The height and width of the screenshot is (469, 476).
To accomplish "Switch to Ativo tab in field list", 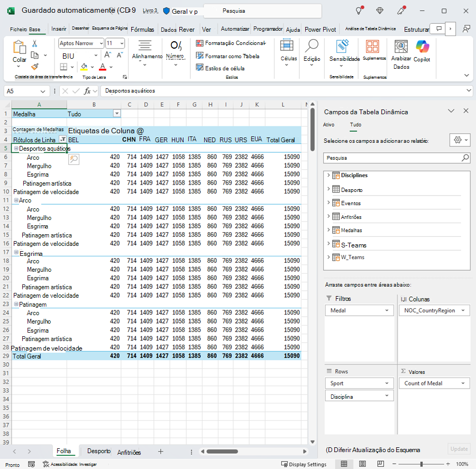I will tap(328, 124).
